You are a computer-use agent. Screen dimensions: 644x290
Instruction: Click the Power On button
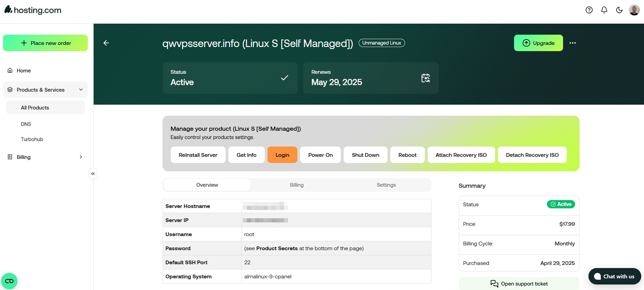tap(320, 155)
